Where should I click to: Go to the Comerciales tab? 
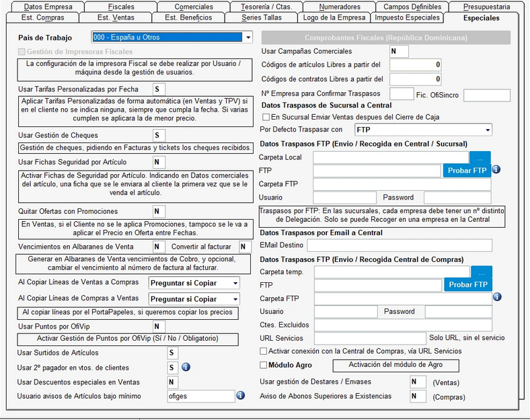194,7
